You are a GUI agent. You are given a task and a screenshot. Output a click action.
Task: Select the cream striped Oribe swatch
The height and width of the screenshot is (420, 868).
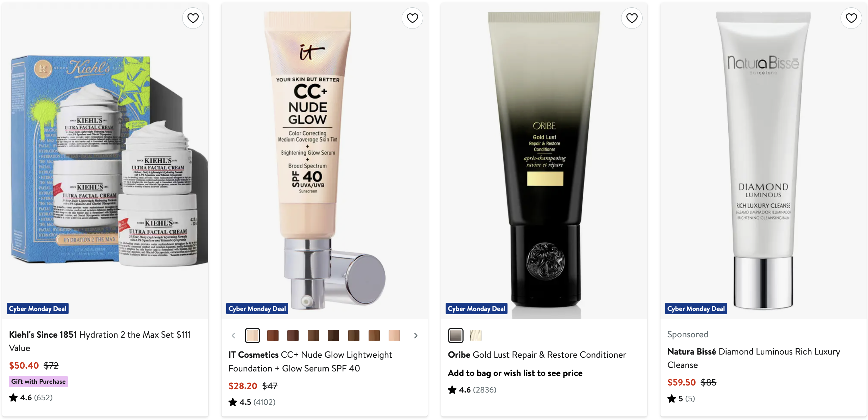click(476, 336)
